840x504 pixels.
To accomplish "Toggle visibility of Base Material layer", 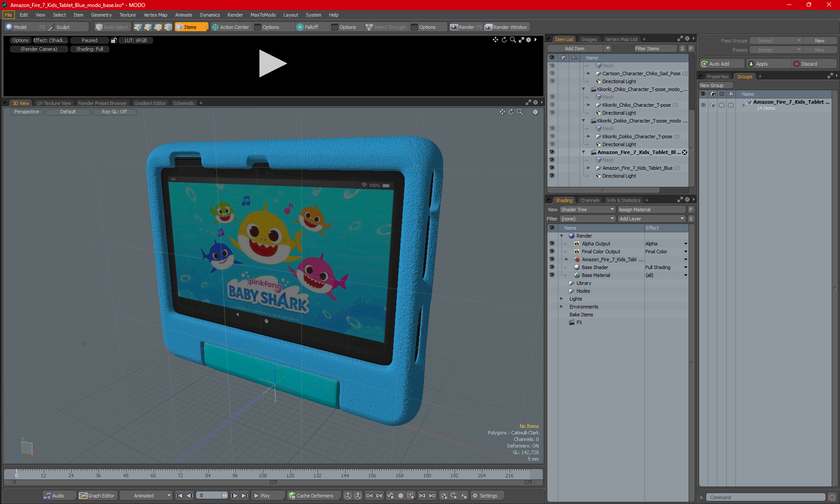I will point(552,275).
